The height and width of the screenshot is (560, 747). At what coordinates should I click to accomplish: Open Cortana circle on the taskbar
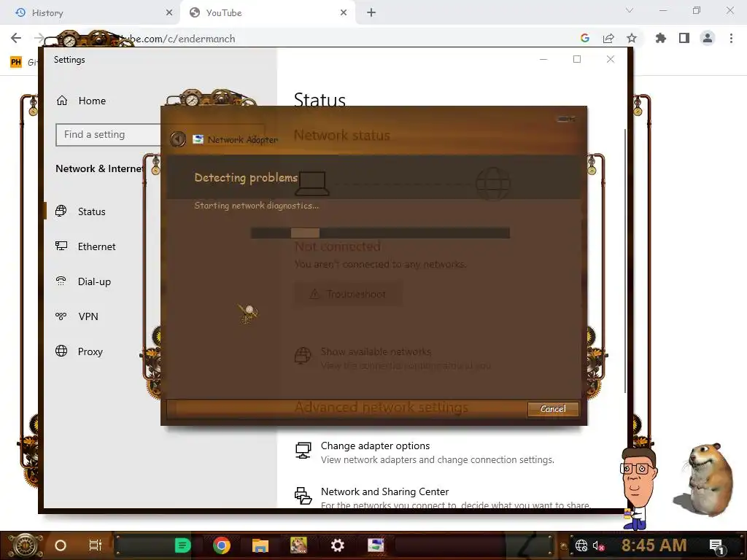click(61, 545)
